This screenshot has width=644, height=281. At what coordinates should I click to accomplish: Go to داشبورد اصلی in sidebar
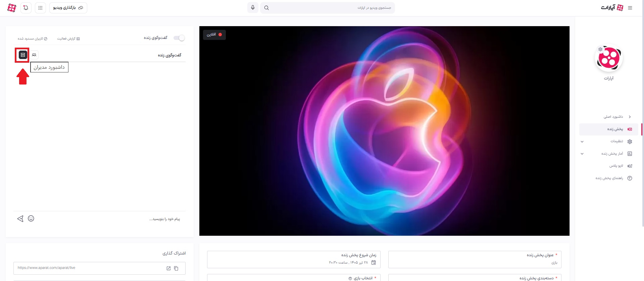[x=613, y=117]
